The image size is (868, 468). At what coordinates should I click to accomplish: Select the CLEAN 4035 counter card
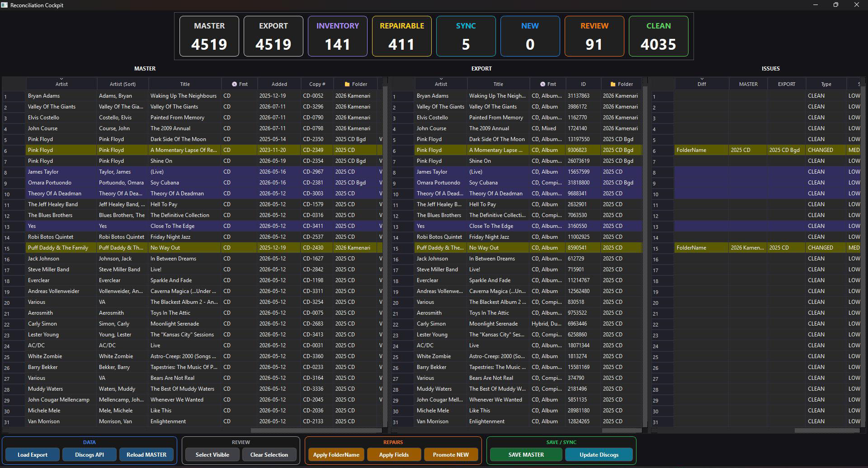pos(658,36)
